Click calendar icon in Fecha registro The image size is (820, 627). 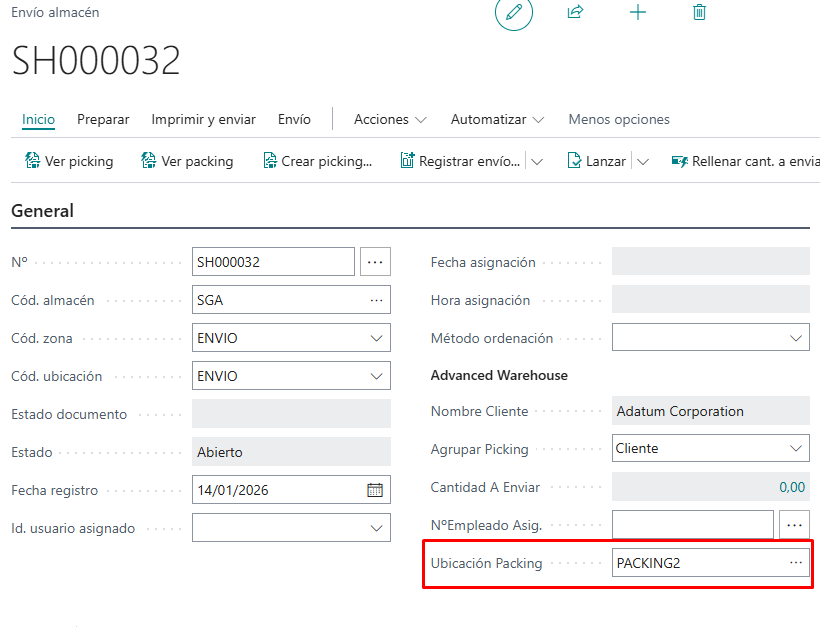[x=375, y=490]
